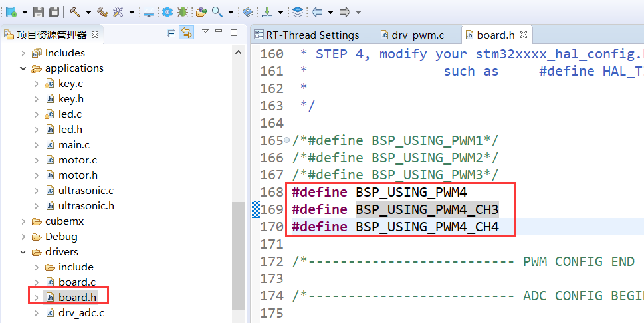644x323 pixels.
Task: Click the green download arrow icon
Action: (267, 12)
